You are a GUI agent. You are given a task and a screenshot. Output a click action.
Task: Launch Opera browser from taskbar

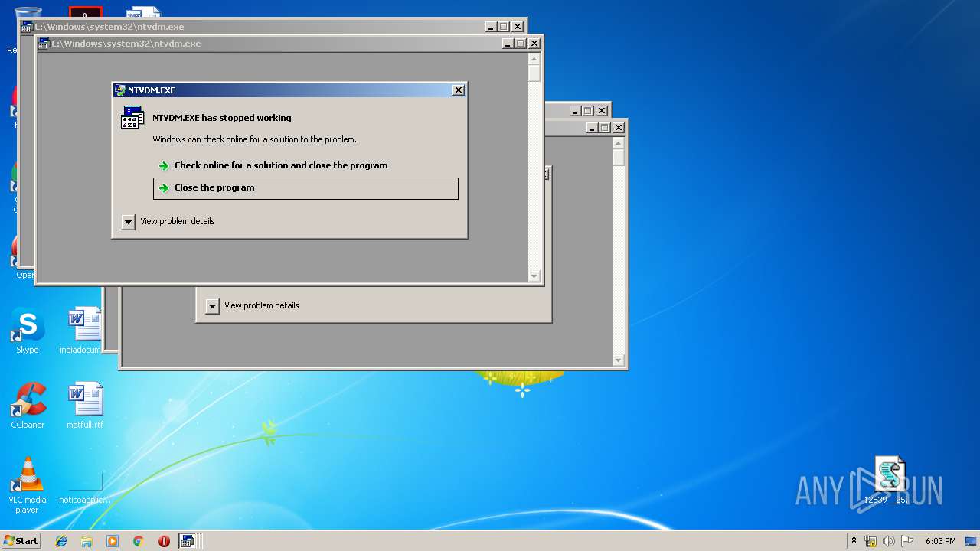(x=164, y=541)
